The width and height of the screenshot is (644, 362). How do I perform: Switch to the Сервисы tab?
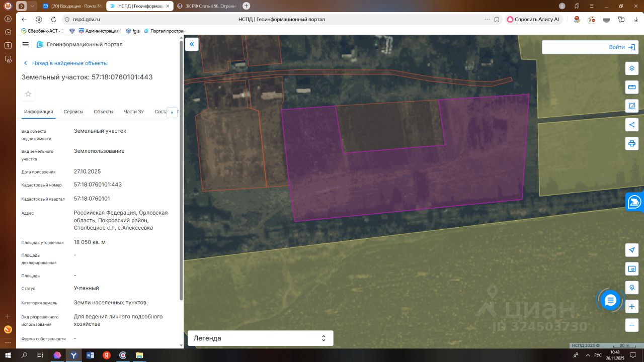pos(73,112)
